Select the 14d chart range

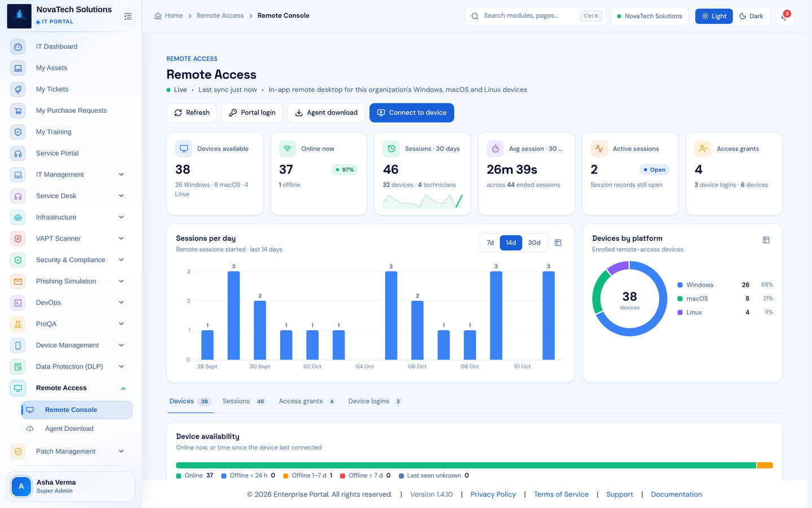point(511,243)
